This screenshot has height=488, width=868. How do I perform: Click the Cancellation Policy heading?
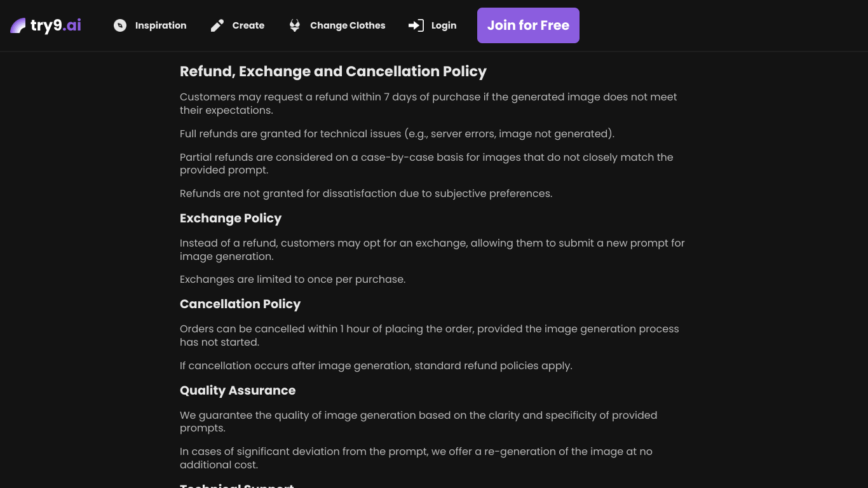pyautogui.click(x=240, y=304)
